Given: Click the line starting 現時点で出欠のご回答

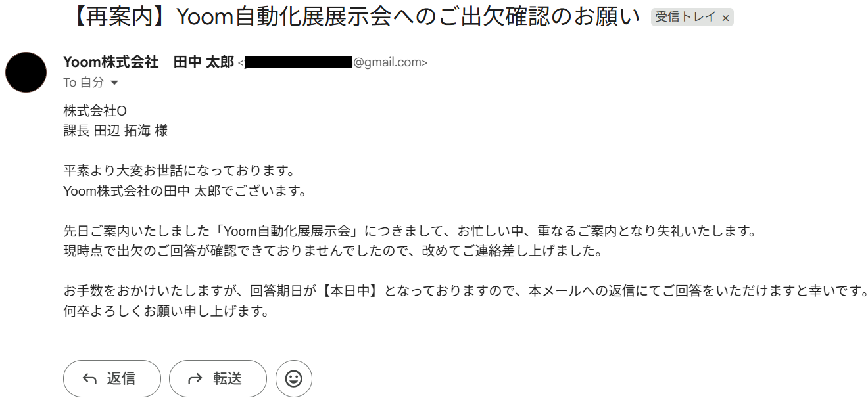Looking at the screenshot, I should click(x=333, y=251).
